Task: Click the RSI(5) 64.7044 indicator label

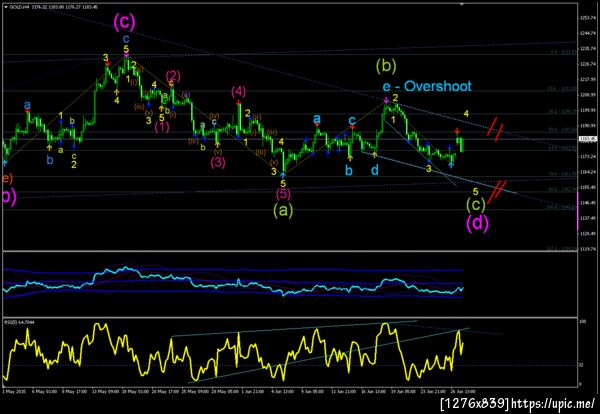Action: tap(19, 323)
